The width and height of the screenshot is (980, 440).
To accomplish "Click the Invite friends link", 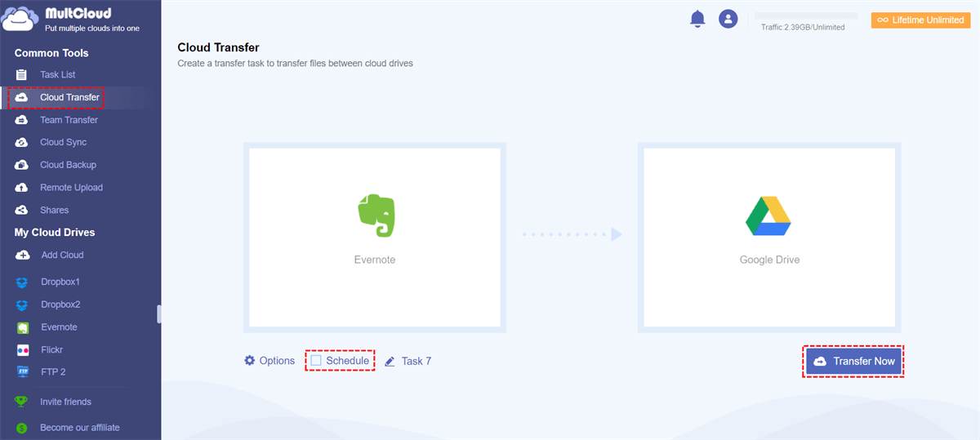I will point(65,402).
